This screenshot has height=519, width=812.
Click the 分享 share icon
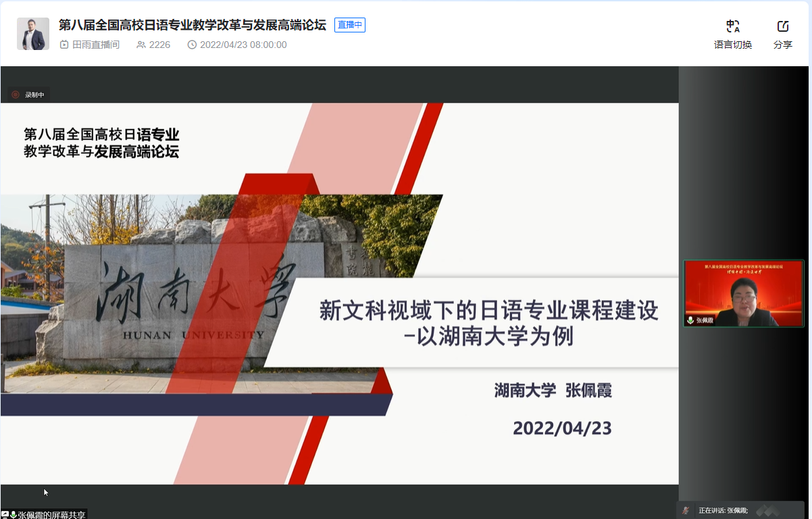pyautogui.click(x=783, y=26)
